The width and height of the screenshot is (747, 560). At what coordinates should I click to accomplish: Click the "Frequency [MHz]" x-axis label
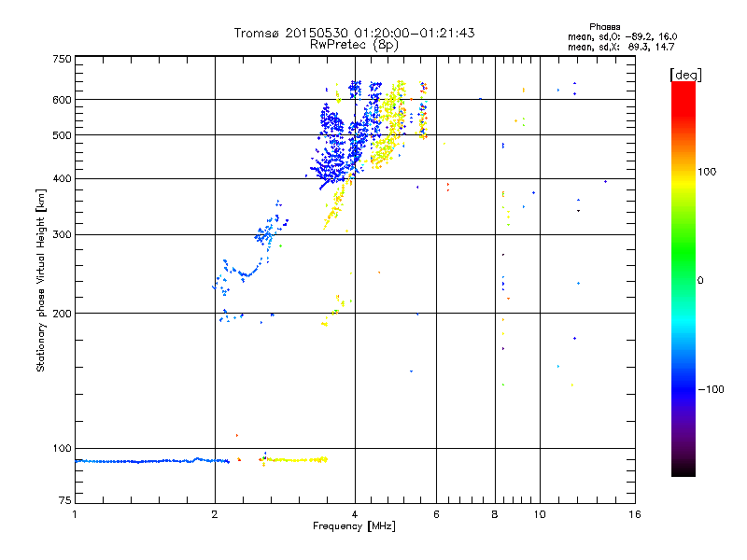click(354, 527)
